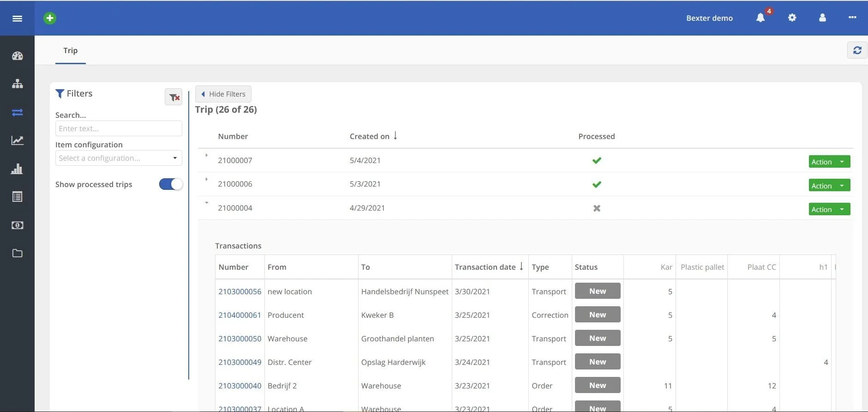Open the Item configuration dropdown
Screen dimensions: 868x412
[x=119, y=158]
